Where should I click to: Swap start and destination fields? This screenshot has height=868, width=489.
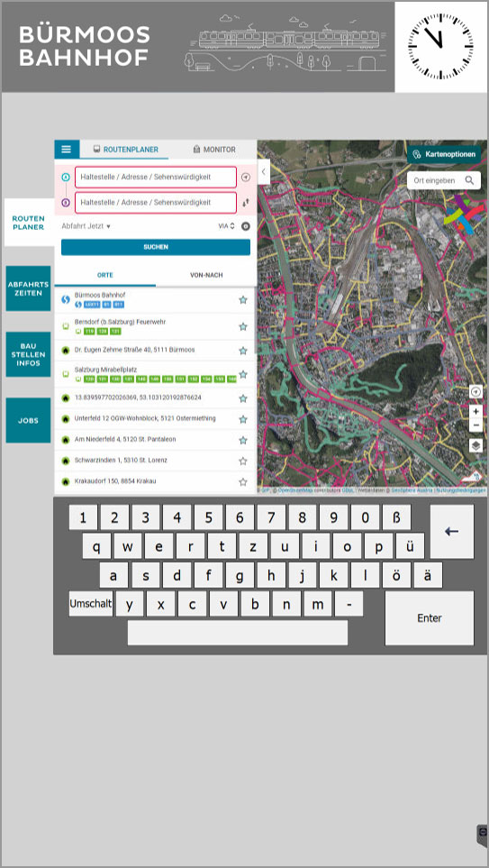click(246, 203)
